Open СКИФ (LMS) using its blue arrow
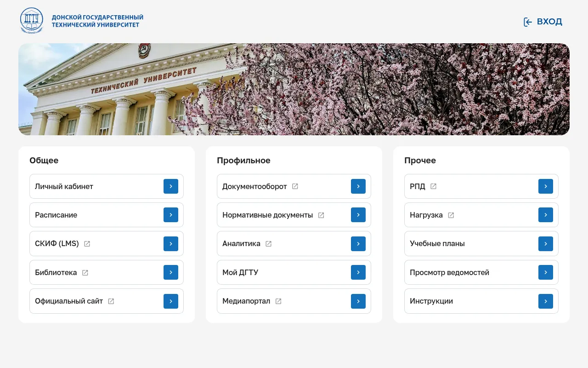588x368 pixels. [x=171, y=244]
